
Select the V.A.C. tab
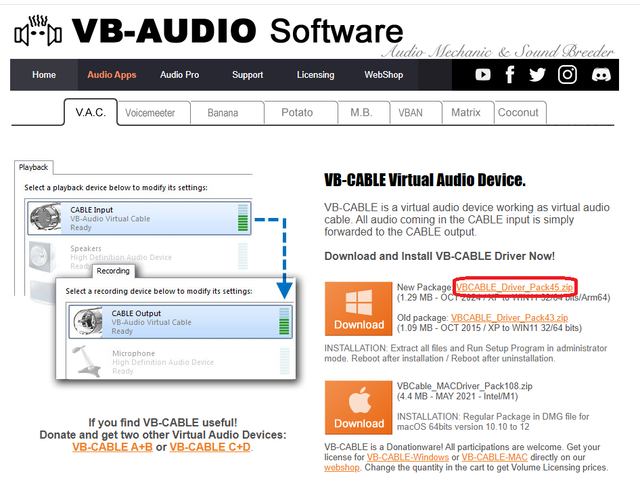pyautogui.click(x=91, y=112)
